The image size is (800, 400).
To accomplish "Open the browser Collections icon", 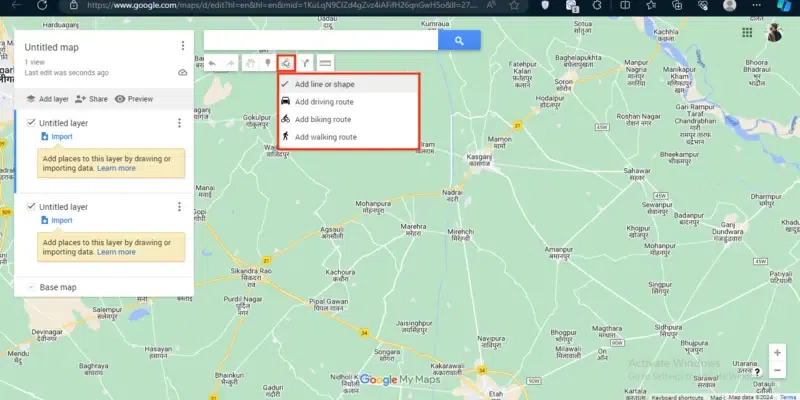I will point(677,5).
